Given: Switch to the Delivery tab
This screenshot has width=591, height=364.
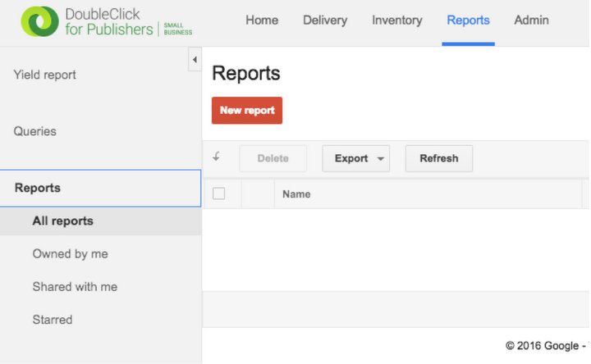Looking at the screenshot, I should (324, 20).
